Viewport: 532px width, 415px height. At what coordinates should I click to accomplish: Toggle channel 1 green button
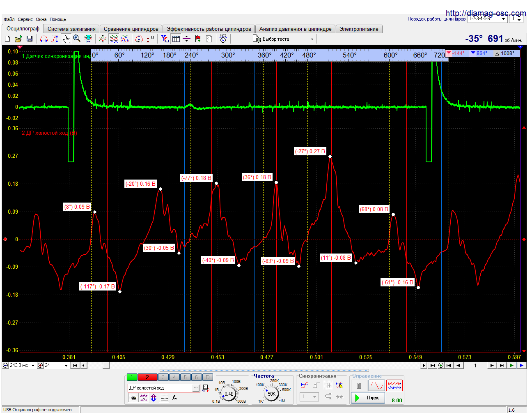click(132, 377)
